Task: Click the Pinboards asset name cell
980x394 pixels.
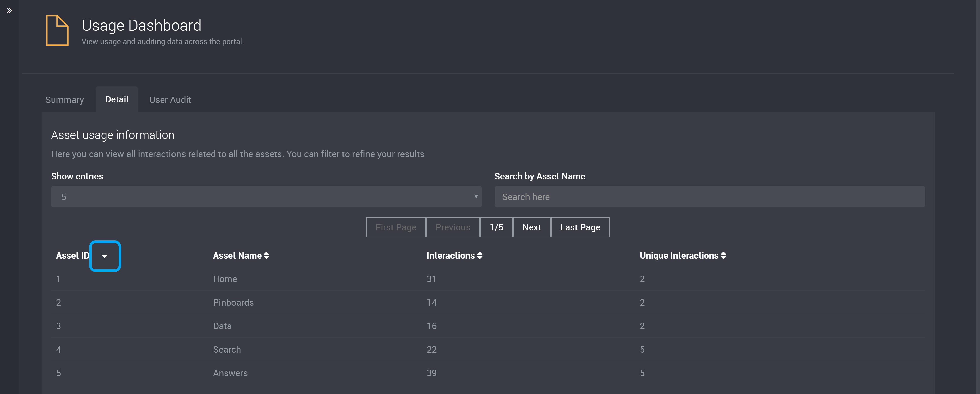Action: pyautogui.click(x=233, y=303)
